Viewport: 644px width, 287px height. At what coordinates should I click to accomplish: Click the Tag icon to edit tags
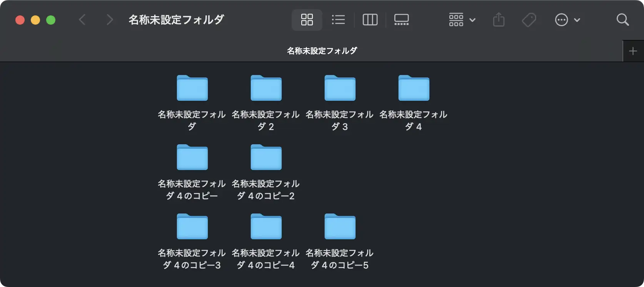click(x=529, y=20)
